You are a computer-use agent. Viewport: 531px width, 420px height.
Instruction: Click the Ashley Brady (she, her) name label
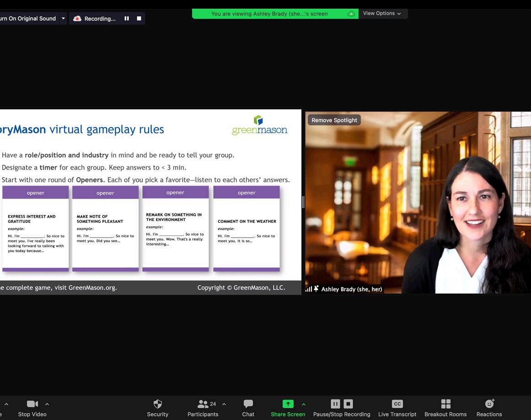[352, 289]
